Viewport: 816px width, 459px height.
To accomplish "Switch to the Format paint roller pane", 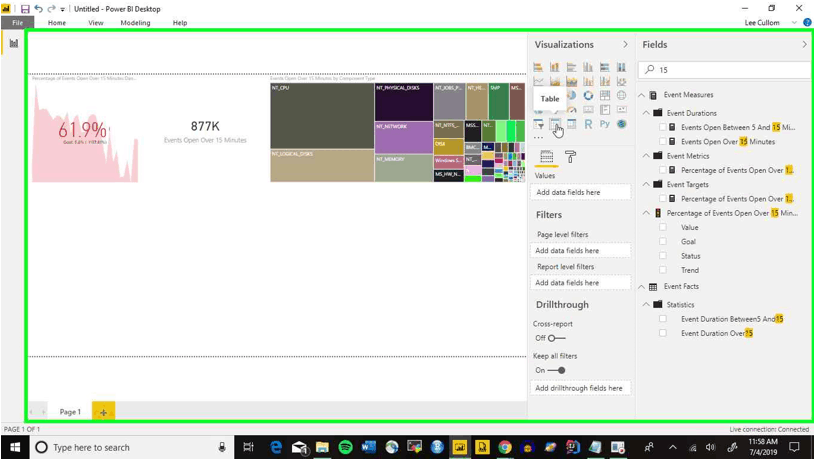I will [570, 157].
